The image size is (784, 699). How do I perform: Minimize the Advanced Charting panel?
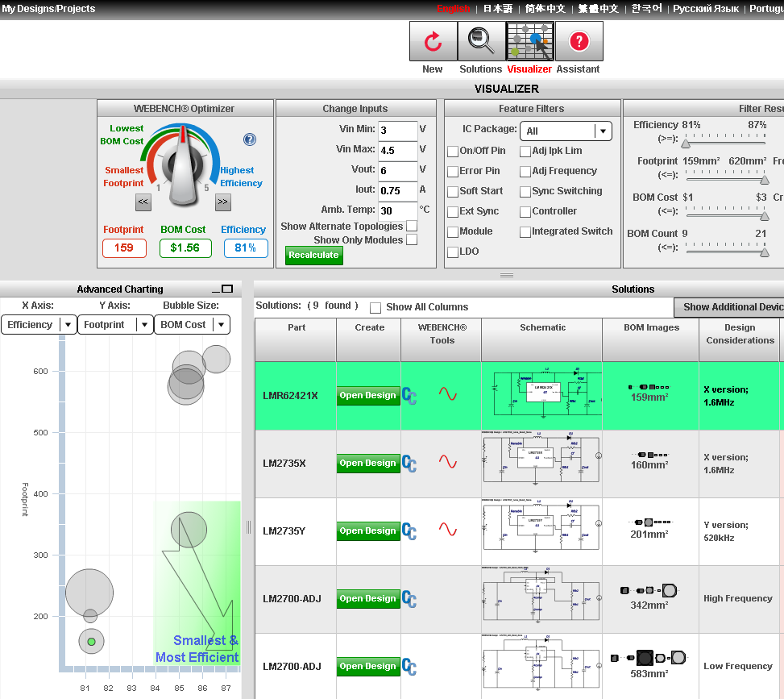216,290
